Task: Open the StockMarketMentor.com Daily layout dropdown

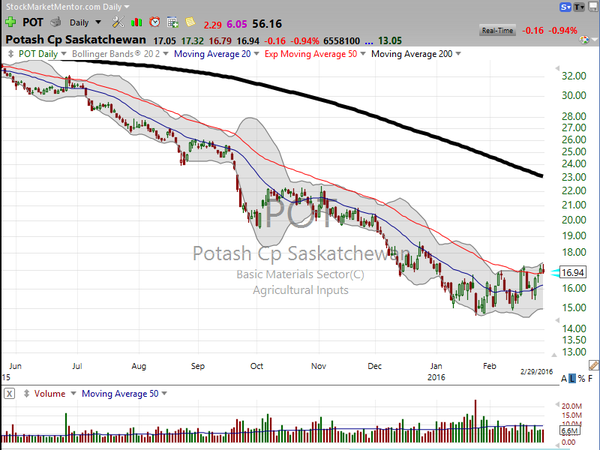Action: (127, 7)
